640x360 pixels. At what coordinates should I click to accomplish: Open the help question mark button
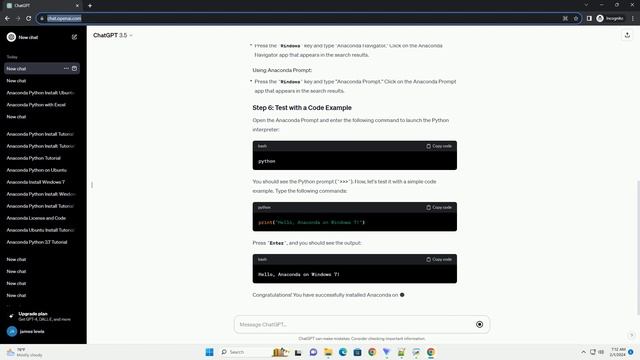[631, 335]
